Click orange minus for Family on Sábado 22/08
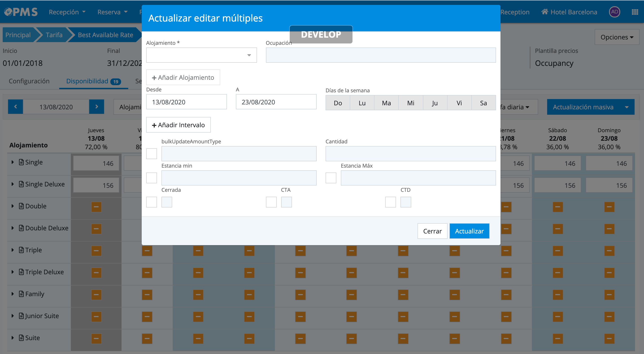Viewport: 644px width, 354px height. (x=558, y=295)
